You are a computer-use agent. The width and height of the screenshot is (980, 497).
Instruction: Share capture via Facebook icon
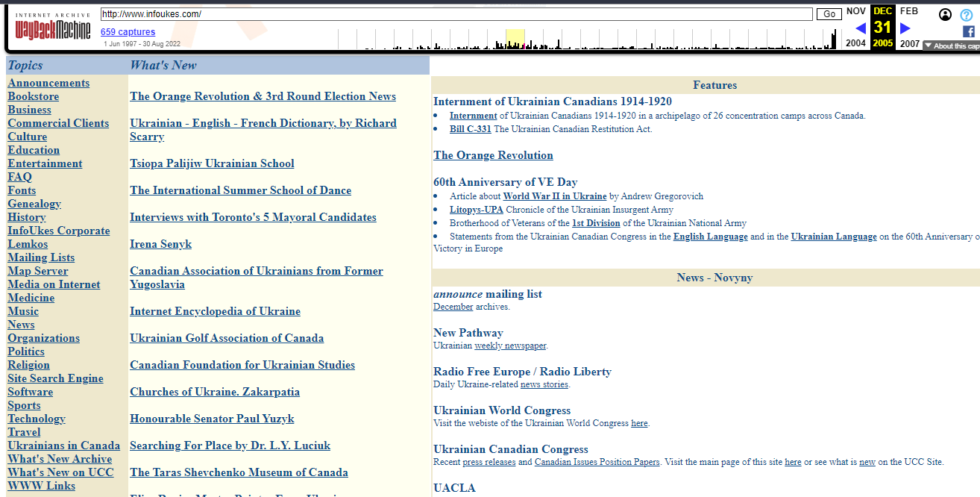point(969,31)
